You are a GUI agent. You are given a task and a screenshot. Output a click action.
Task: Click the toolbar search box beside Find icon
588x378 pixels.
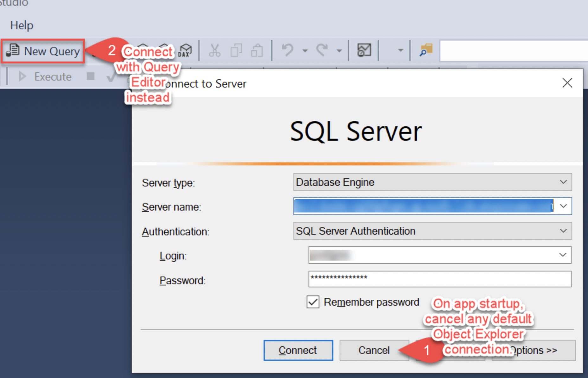(514, 50)
